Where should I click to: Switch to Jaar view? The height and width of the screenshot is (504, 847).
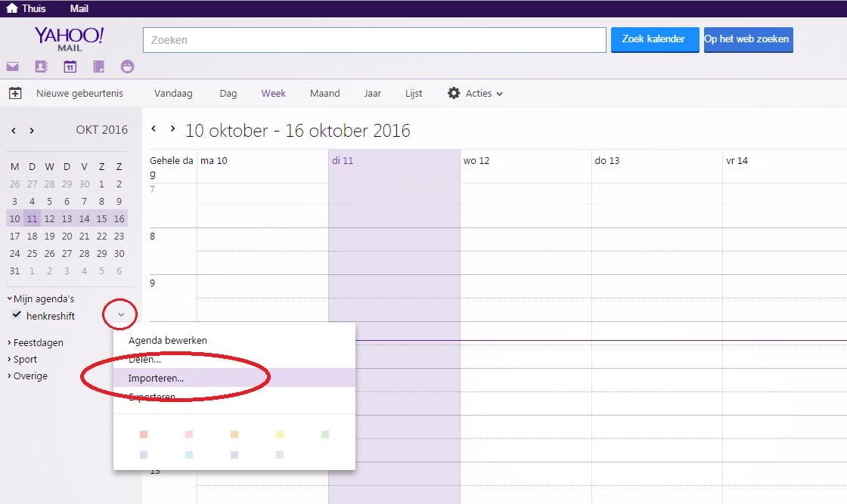(x=372, y=94)
